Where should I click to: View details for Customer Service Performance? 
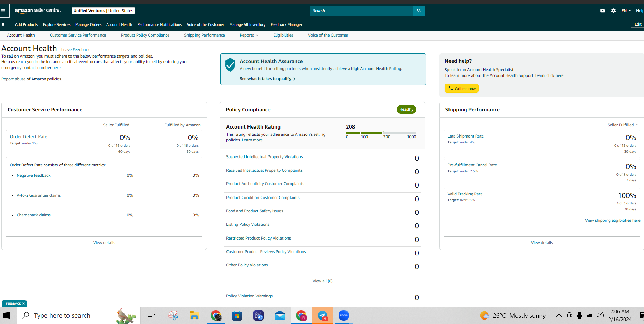104,243
